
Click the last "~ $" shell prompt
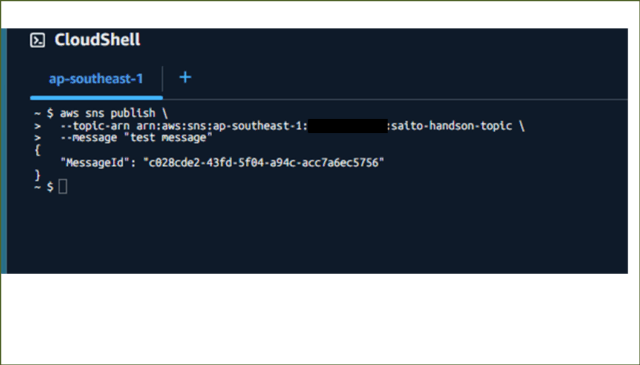(x=43, y=187)
